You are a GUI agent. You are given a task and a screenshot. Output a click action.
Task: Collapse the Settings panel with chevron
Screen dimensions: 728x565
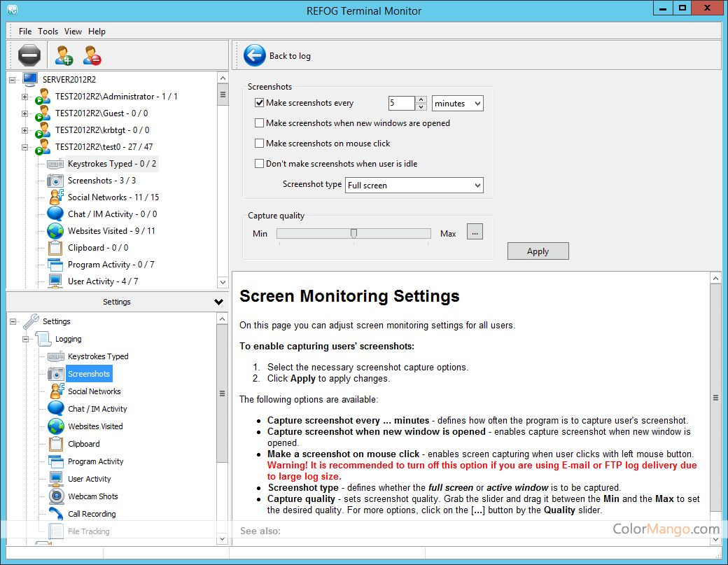pos(218,302)
